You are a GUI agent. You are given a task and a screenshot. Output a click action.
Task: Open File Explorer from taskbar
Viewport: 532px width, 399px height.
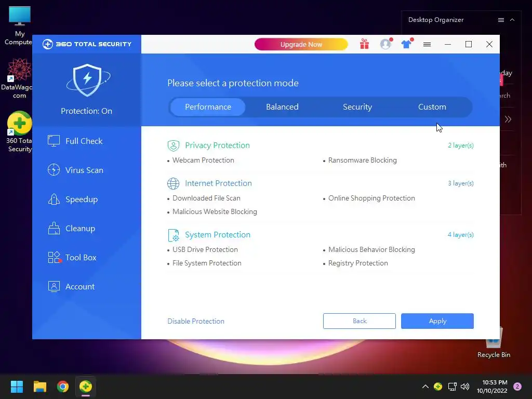click(39, 387)
